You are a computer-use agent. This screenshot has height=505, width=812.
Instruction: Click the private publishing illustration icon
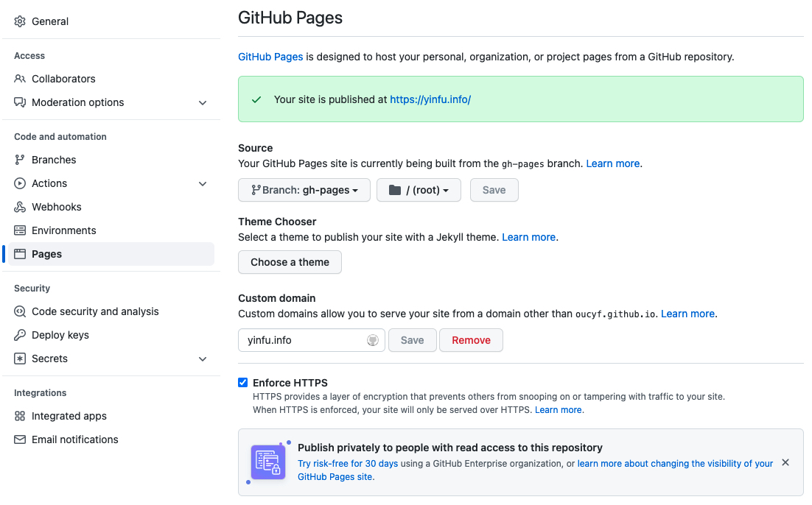tap(268, 462)
